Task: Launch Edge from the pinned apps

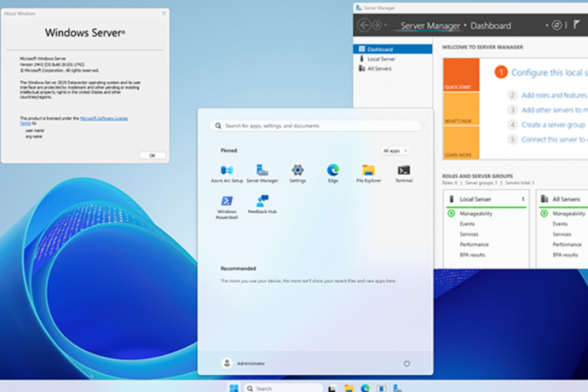Action: [x=333, y=171]
